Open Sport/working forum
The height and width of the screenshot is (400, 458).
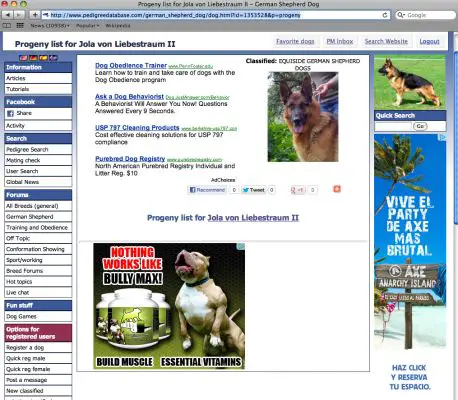[x=38, y=260]
